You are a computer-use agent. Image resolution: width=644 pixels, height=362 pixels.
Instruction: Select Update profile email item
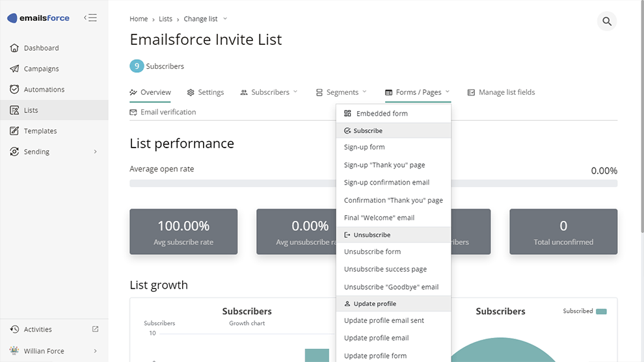[394, 338]
